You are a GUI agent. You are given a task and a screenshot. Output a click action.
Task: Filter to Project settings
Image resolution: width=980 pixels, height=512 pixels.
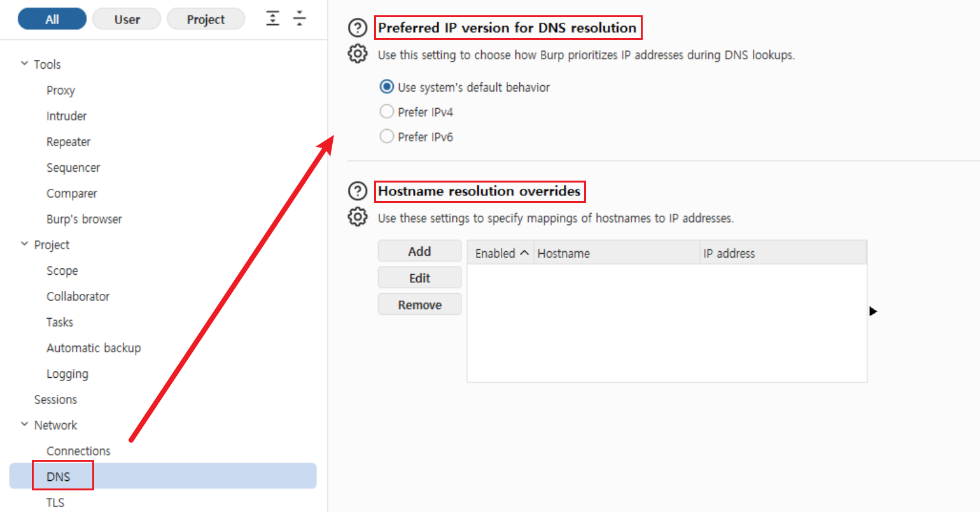point(206,19)
